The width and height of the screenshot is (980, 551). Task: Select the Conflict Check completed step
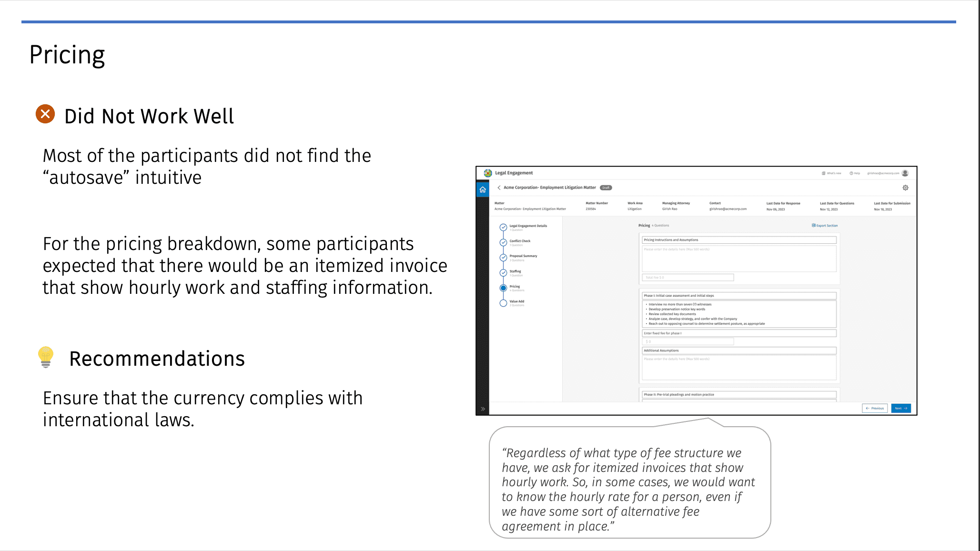tap(503, 242)
